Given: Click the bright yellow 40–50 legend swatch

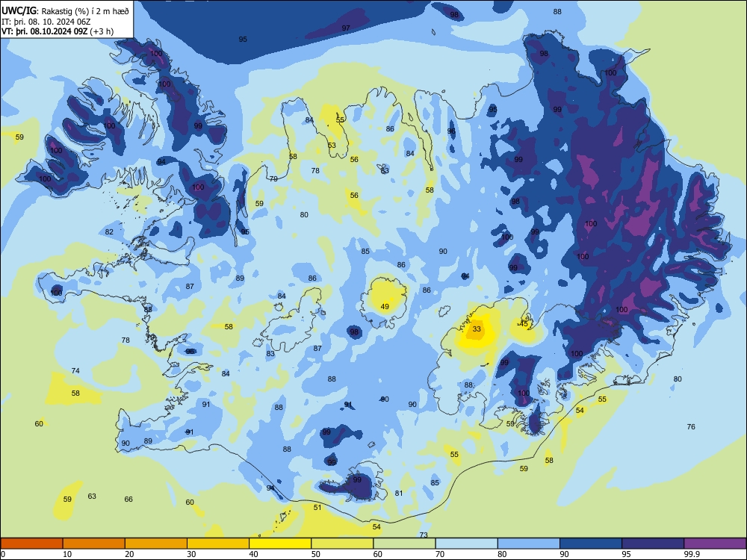Looking at the screenshot, I should (280, 544).
